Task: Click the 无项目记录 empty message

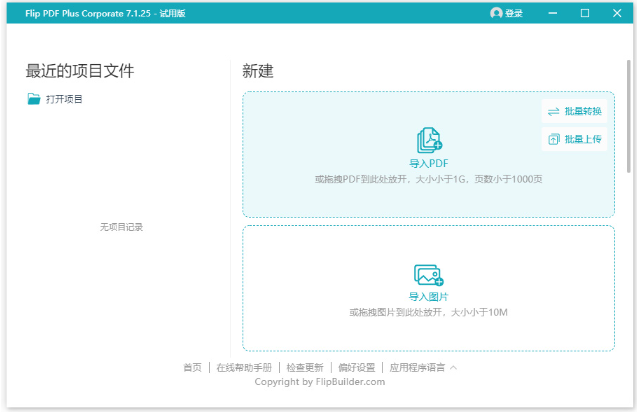Action: [x=121, y=227]
